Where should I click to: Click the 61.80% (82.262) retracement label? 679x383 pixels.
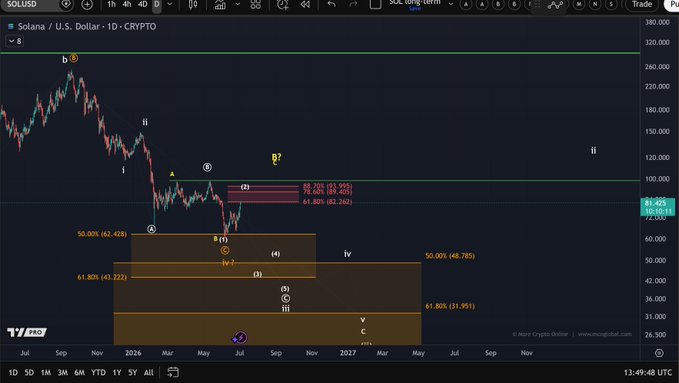(x=327, y=202)
